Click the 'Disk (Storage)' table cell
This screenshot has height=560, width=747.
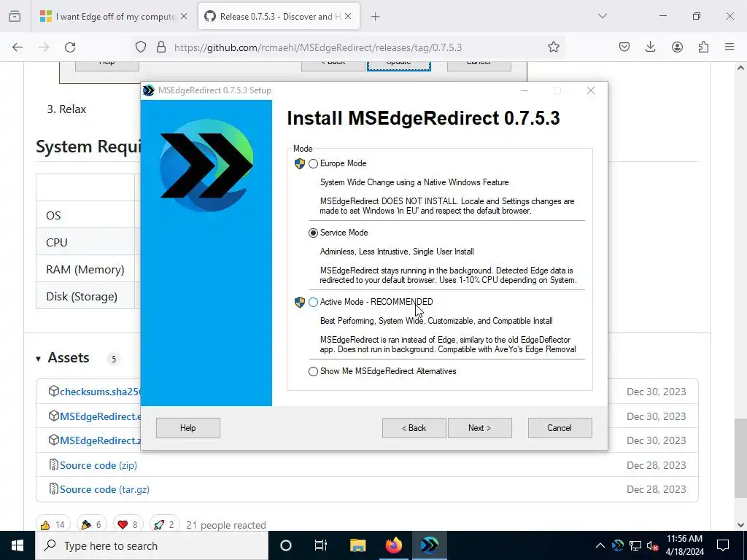coord(85,297)
